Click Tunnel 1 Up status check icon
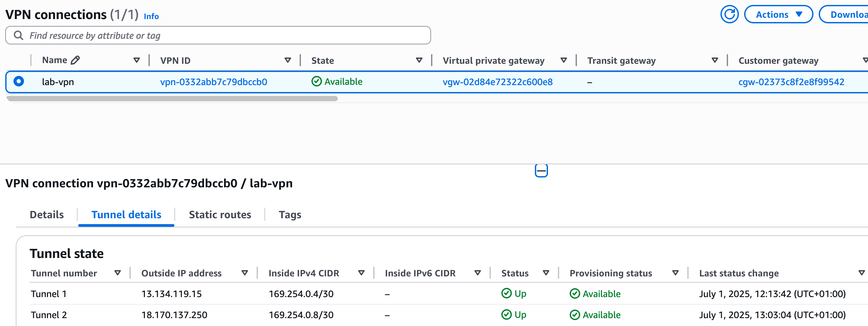The width and height of the screenshot is (868, 326). (506, 293)
